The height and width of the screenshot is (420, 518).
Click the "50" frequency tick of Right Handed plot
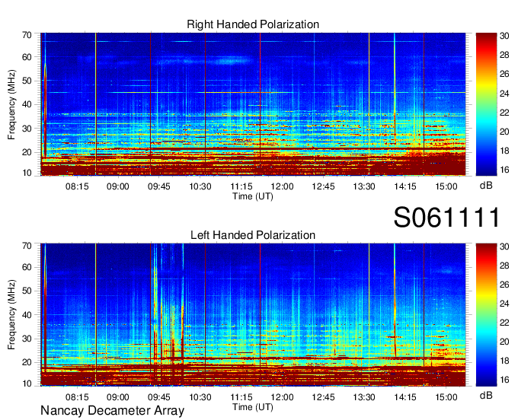[x=27, y=81]
